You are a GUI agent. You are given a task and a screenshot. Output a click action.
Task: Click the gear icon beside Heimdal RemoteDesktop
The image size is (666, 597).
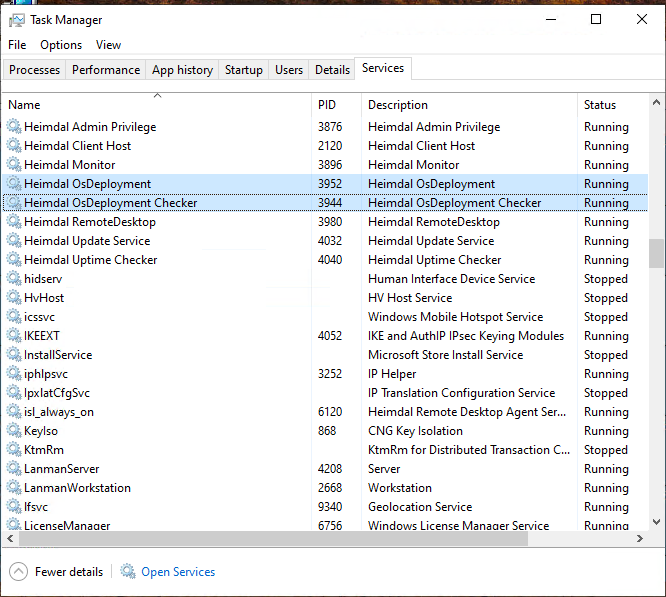[14, 222]
